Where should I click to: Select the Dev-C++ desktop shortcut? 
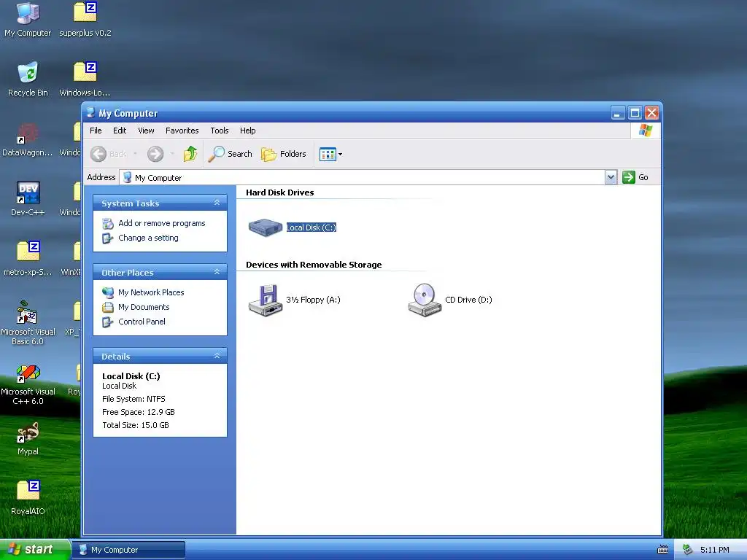[28, 199]
